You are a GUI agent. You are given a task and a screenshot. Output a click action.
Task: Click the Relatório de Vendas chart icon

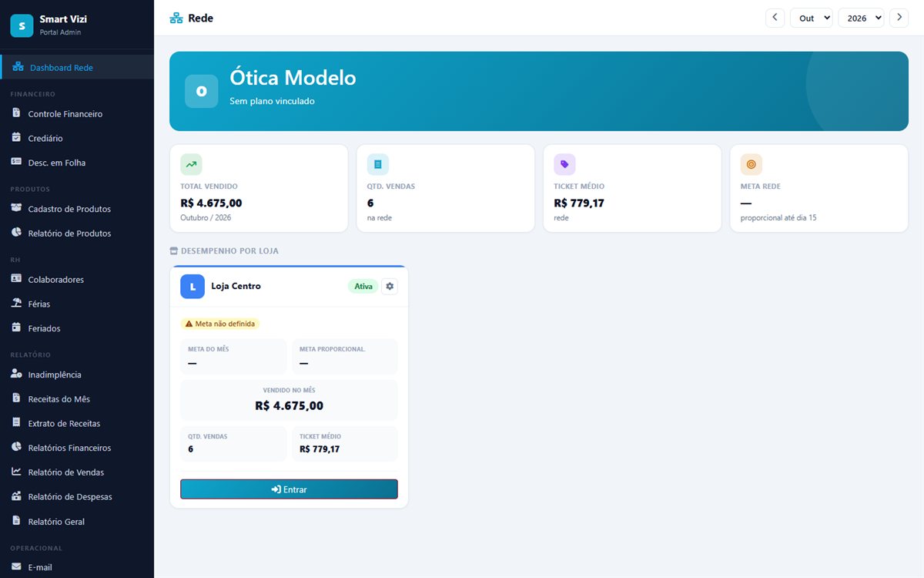tap(16, 472)
